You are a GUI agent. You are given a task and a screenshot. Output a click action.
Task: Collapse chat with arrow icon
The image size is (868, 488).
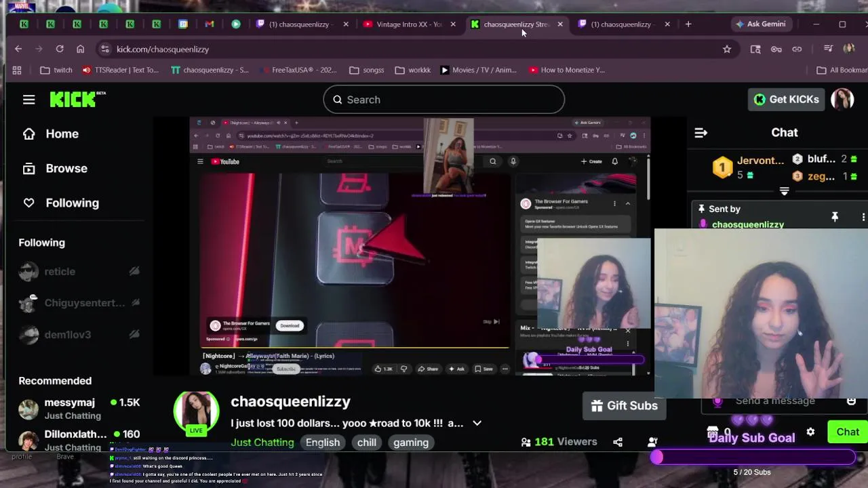701,133
